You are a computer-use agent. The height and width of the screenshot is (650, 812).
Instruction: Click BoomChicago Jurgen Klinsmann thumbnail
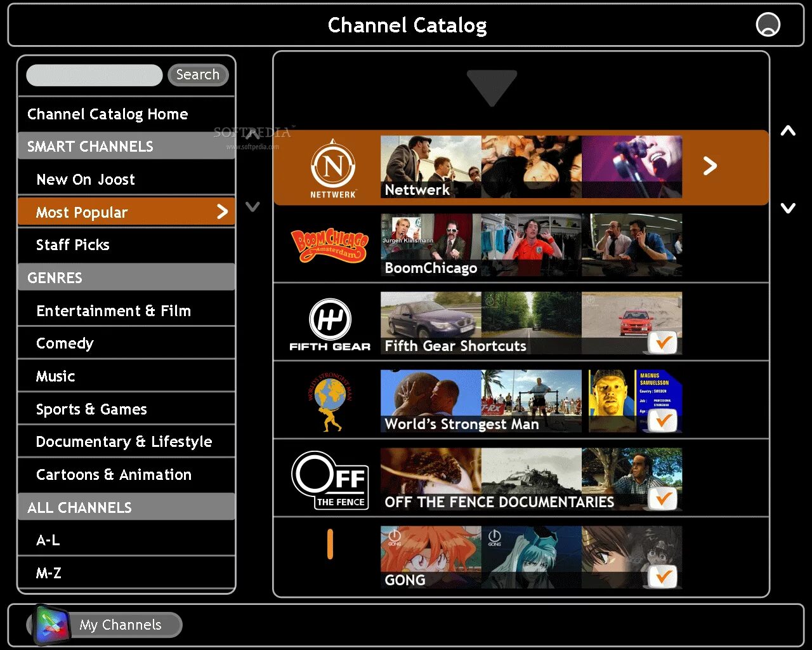coord(431,245)
